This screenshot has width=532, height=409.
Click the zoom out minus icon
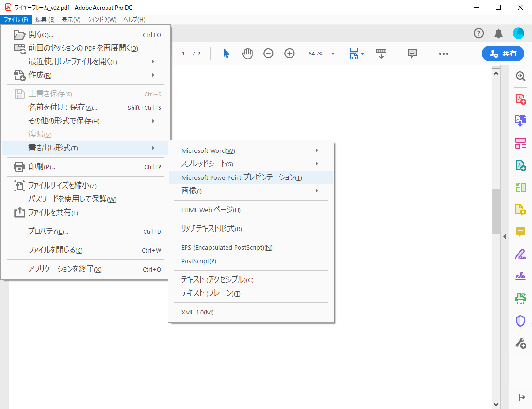(268, 54)
